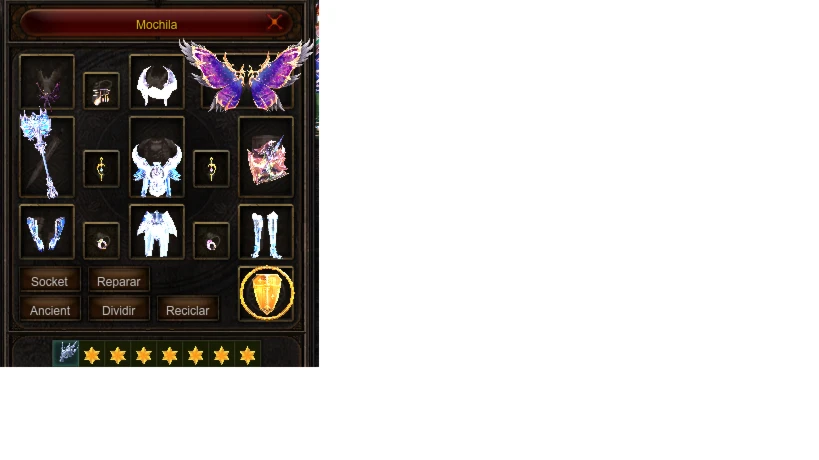Click the Dividir button
Image resolution: width=819 pixels, height=460 pixels.
[119, 310]
